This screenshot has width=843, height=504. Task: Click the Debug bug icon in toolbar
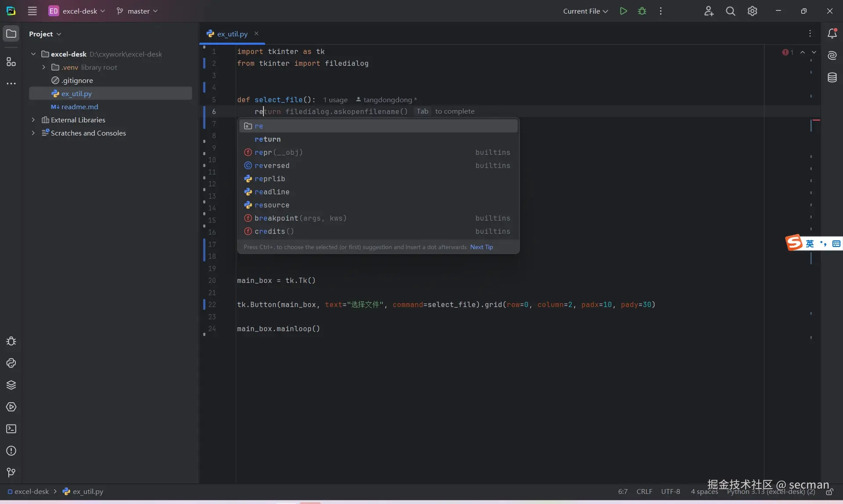click(x=642, y=11)
